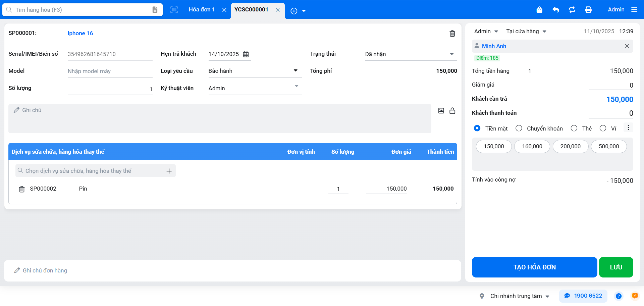Select Thẻ payment method

[574, 128]
